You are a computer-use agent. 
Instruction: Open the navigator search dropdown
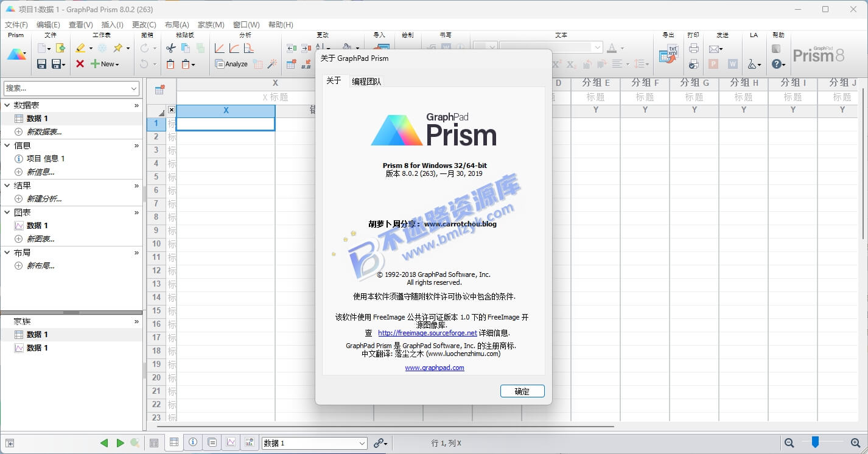(x=134, y=88)
